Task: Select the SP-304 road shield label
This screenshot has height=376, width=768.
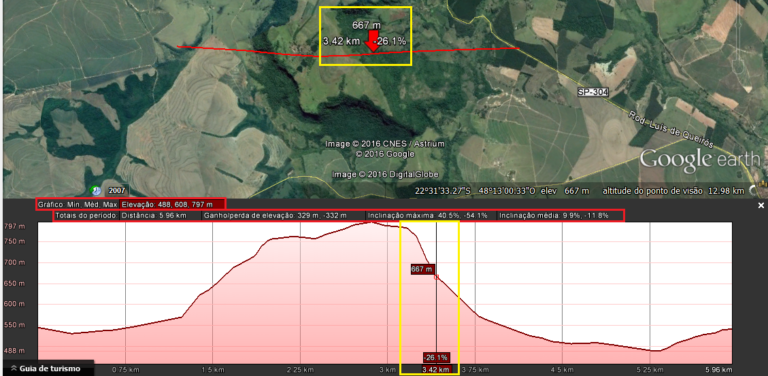Action: (x=593, y=92)
